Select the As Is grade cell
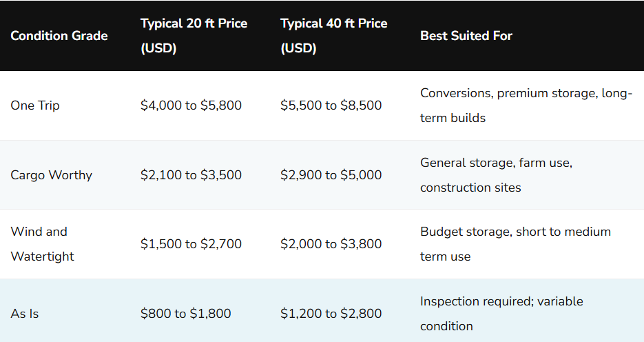Image resolution: width=644 pixels, height=342 pixels. tap(25, 314)
